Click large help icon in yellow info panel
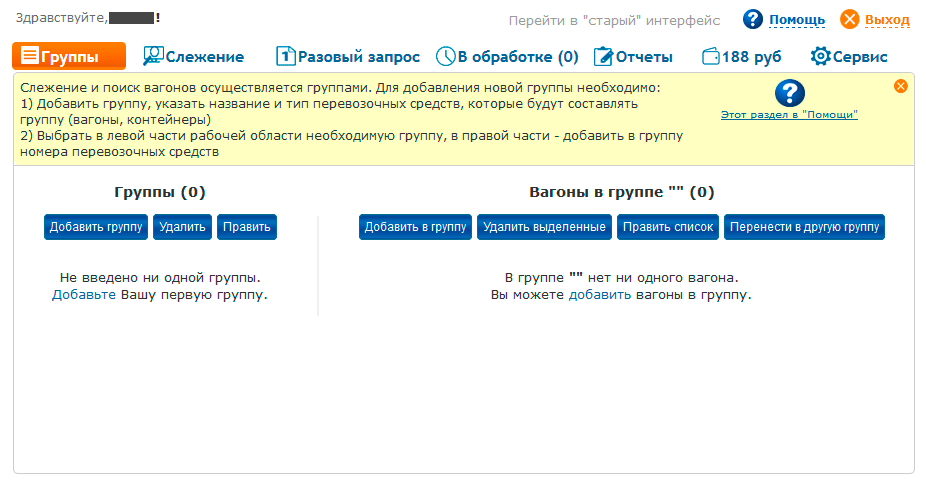The image size is (926, 483). pos(789,93)
